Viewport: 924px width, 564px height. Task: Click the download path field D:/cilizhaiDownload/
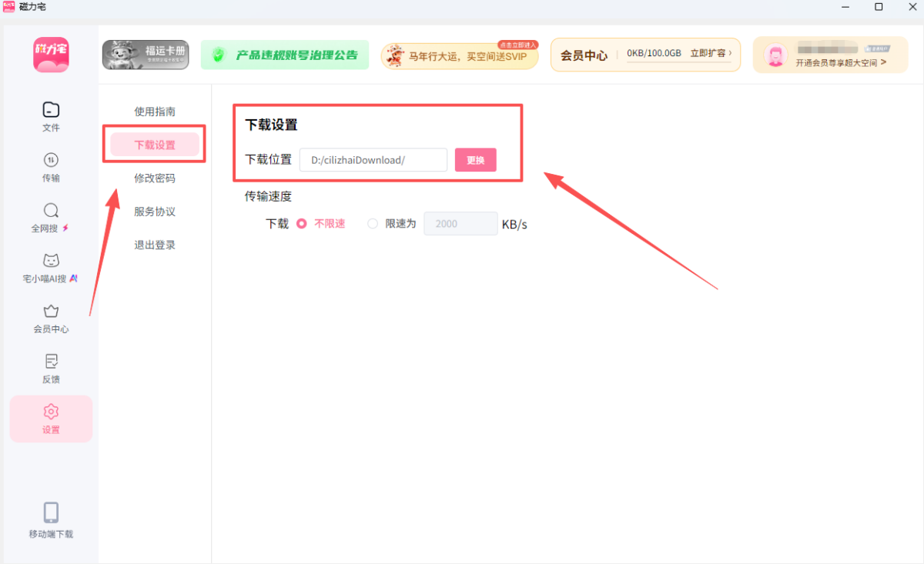(373, 160)
